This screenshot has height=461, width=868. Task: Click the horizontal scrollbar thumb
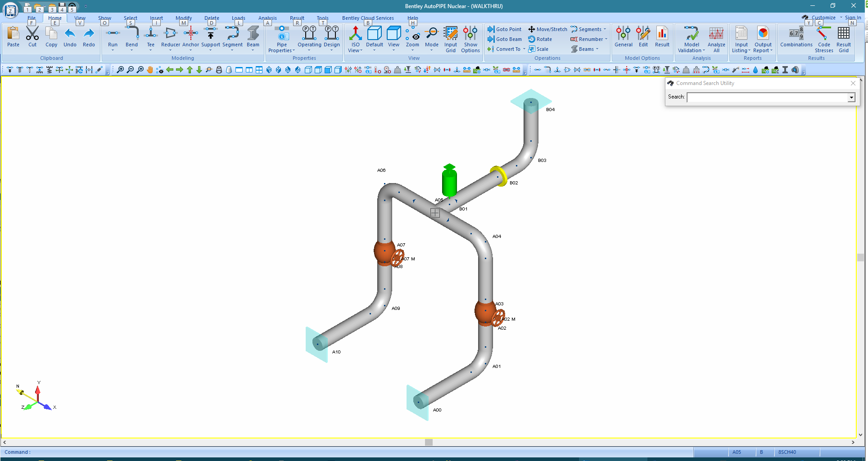click(x=429, y=442)
